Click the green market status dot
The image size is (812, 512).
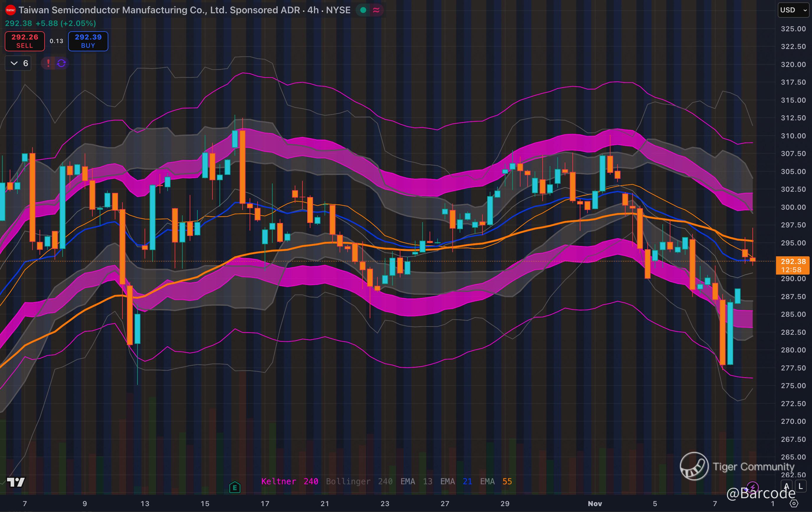pyautogui.click(x=363, y=10)
